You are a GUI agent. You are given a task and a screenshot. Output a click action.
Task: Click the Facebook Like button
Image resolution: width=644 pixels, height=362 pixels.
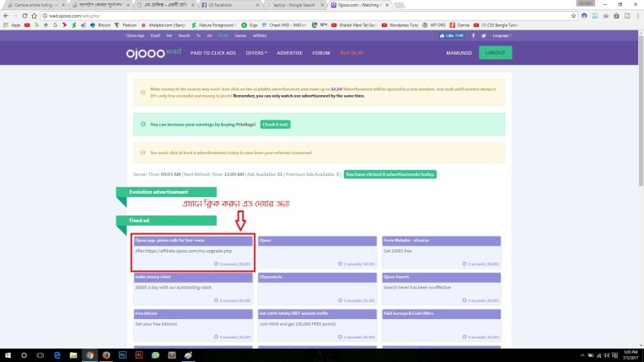tap(452, 36)
